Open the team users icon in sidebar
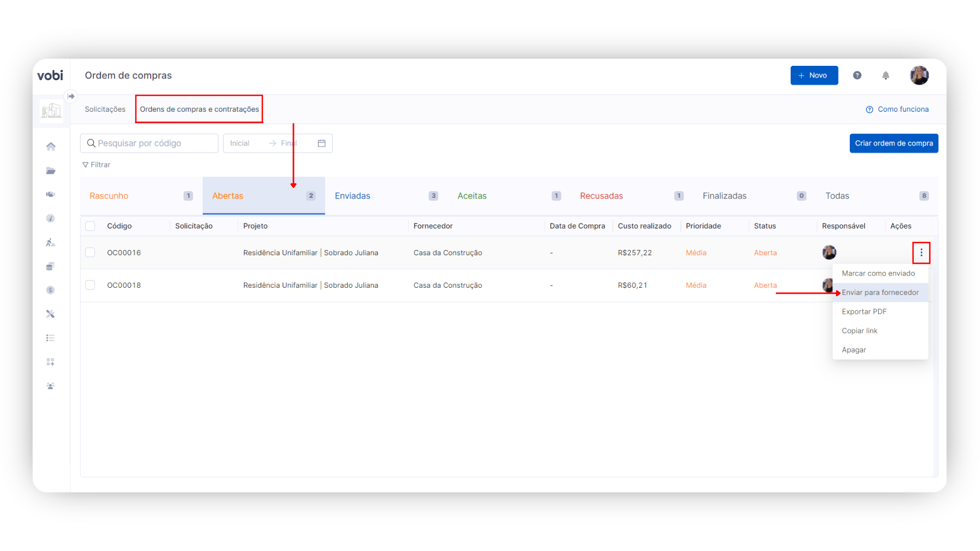The image size is (980, 551). [51, 386]
